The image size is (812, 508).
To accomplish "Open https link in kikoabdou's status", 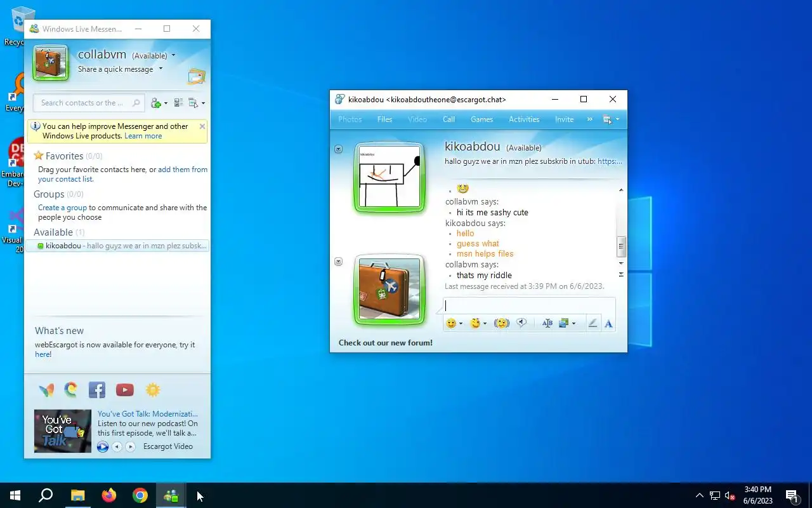I will click(x=610, y=161).
